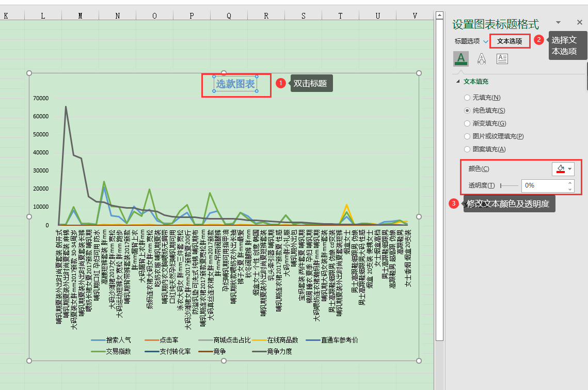Open the task pane options arrow
This screenshot has height=390, width=588.
click(558, 22)
